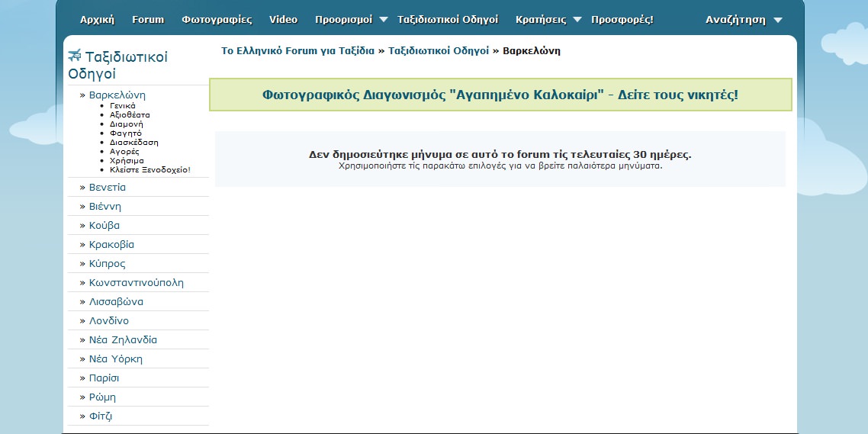Open the Forum menu item
Viewport: 868px width, 434px height.
coord(148,20)
